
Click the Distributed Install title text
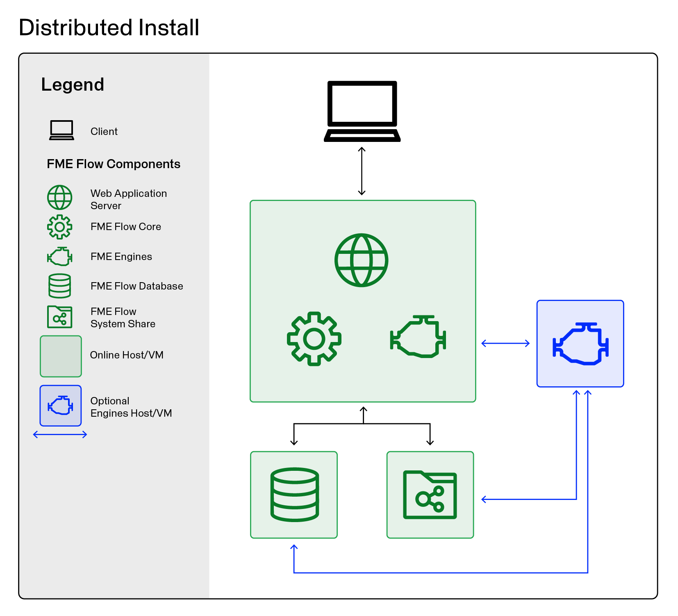tap(109, 27)
